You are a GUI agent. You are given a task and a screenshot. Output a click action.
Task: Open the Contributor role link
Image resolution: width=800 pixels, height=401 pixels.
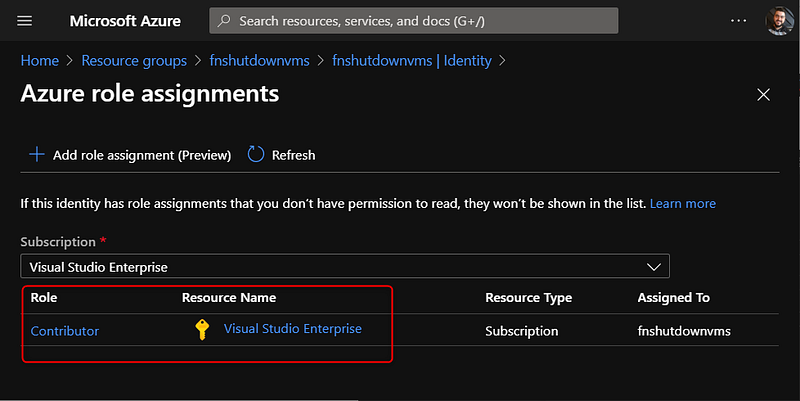65,331
